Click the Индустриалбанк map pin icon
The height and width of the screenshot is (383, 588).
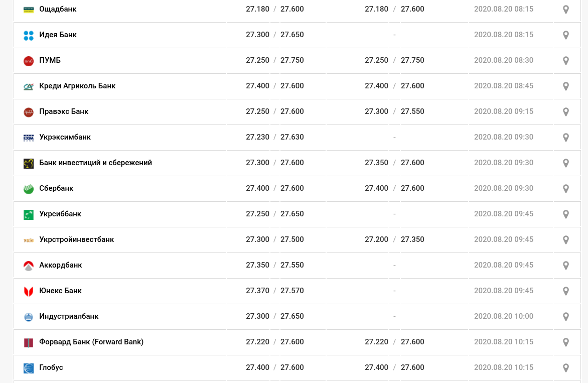tap(566, 317)
